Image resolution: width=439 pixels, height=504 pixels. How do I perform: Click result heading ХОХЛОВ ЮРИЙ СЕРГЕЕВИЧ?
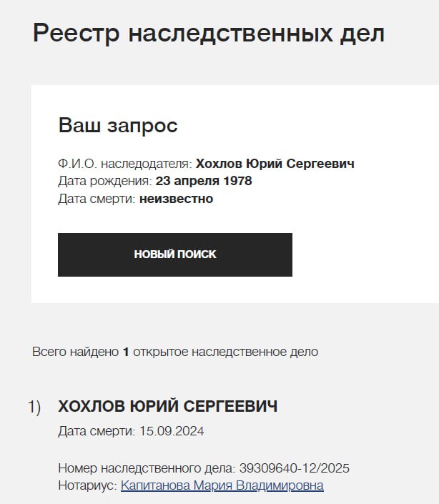(x=167, y=407)
